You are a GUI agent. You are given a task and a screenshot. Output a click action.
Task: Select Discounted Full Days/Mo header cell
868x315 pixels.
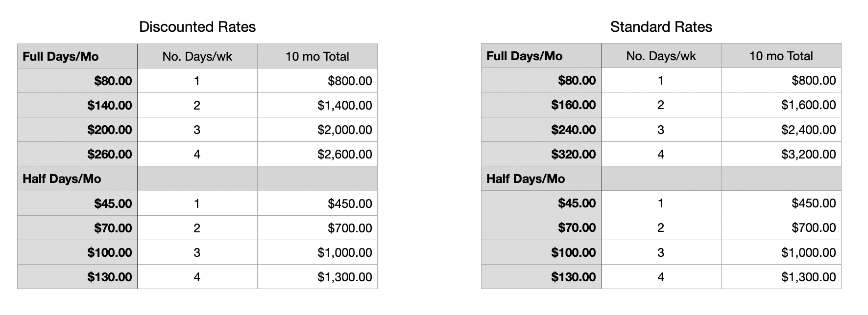point(77,56)
